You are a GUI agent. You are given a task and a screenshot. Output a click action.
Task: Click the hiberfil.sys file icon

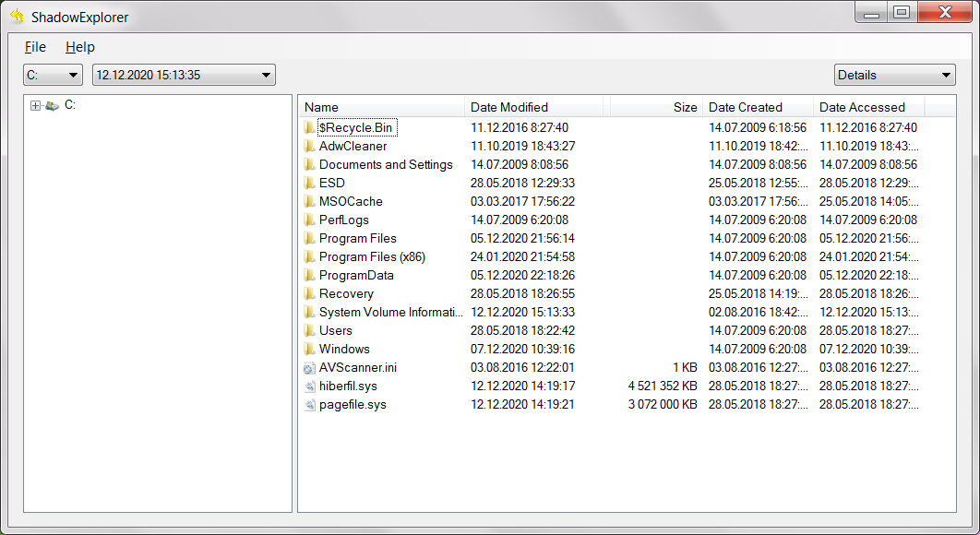click(x=309, y=386)
